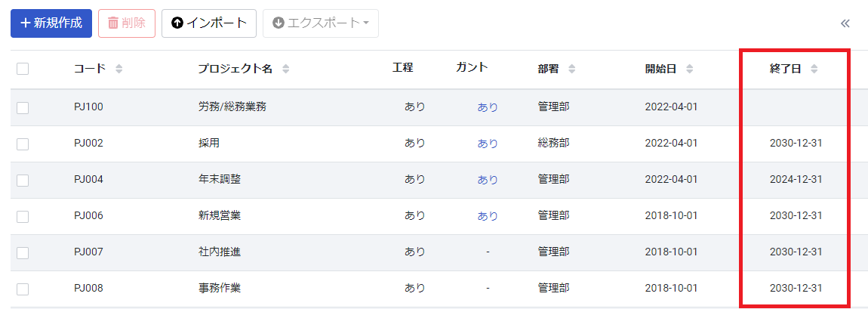Sort by コード column arrows
Image resolution: width=868 pixels, height=309 pixels.
click(x=119, y=70)
